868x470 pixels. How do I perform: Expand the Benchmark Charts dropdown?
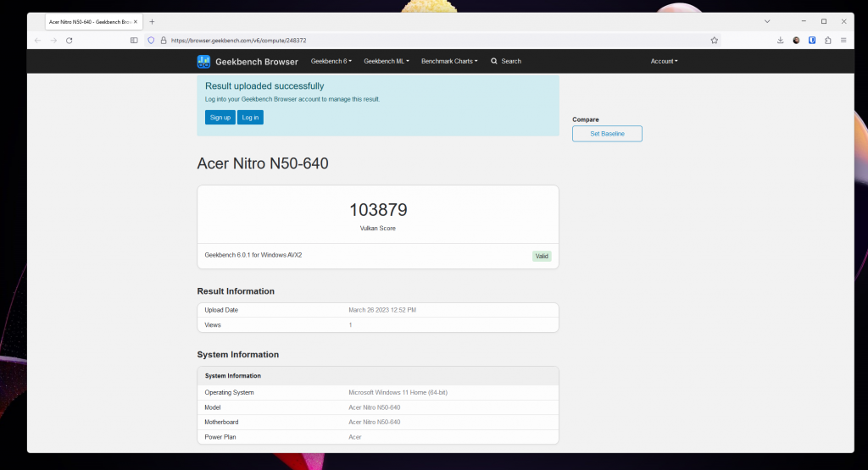[x=449, y=61]
